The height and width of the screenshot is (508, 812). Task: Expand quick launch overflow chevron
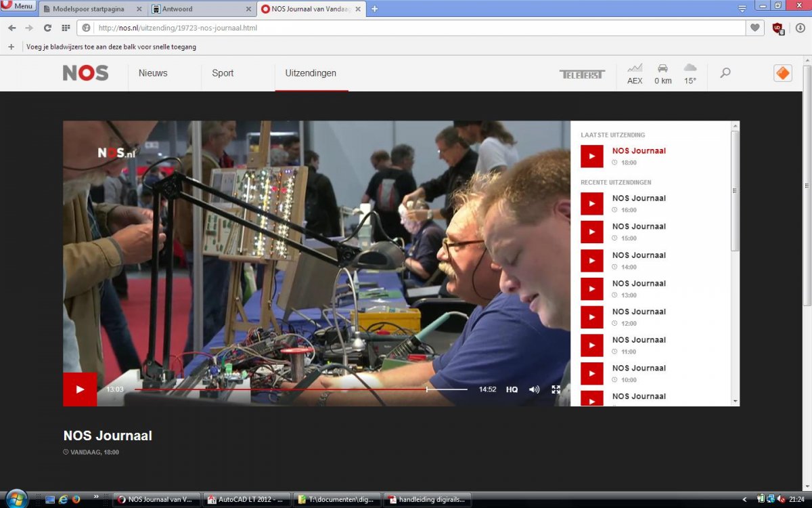click(x=96, y=496)
